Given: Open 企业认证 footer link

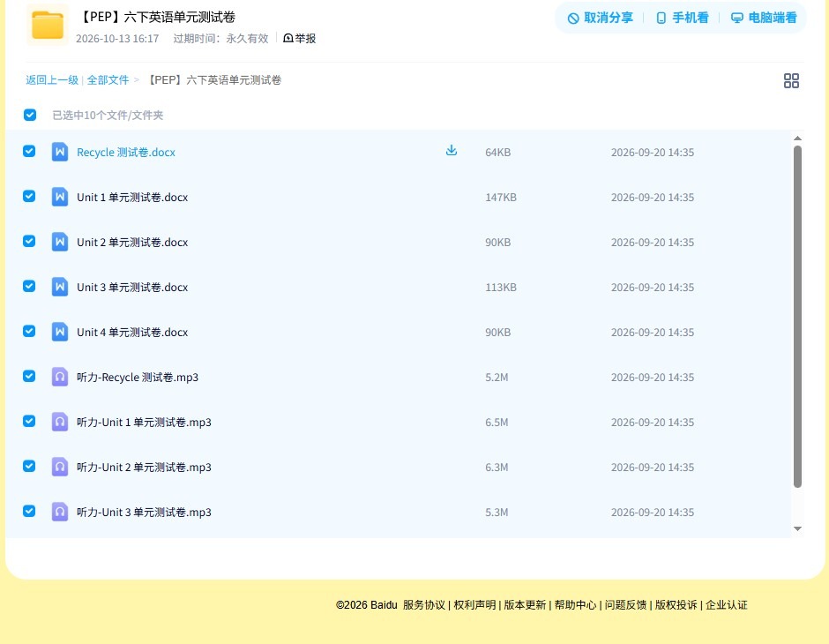Looking at the screenshot, I should coord(727,605).
